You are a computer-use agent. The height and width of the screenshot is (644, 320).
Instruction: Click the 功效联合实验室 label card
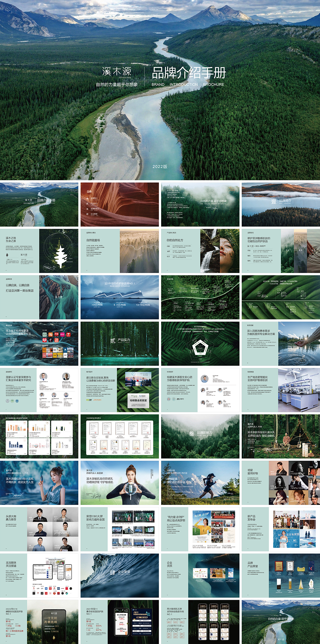point(138,400)
